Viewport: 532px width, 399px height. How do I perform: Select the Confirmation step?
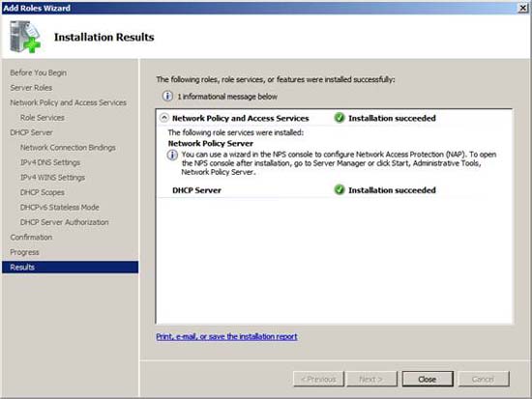pyautogui.click(x=31, y=237)
